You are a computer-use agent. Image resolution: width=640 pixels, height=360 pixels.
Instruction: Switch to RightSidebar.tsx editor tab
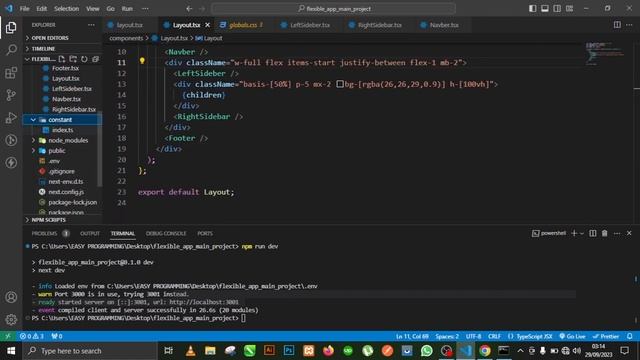(380, 25)
